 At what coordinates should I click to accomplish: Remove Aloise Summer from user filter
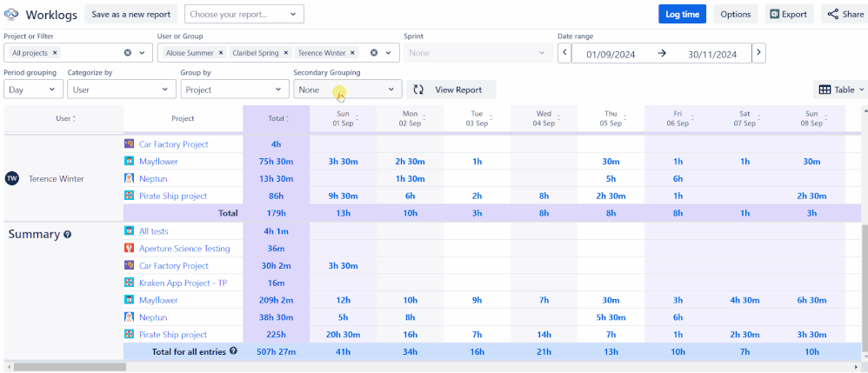pyautogui.click(x=220, y=53)
